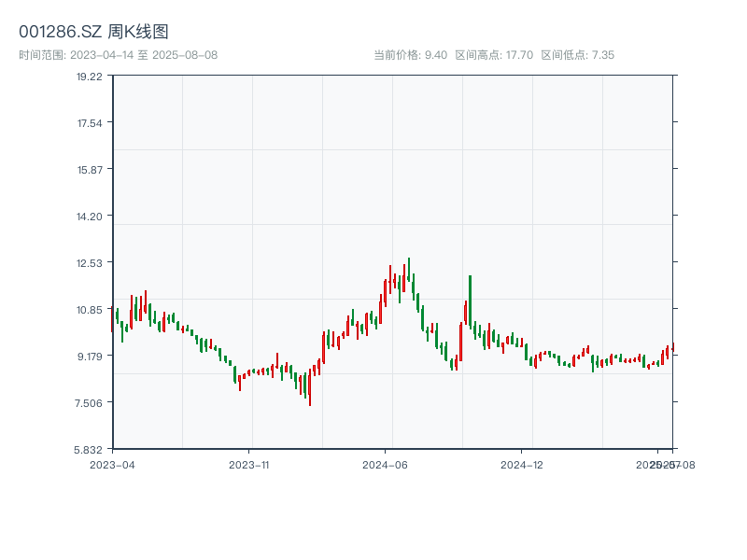747x560 pixels.
Task: Select the 2023-11 date axis label
Action: pos(248,464)
